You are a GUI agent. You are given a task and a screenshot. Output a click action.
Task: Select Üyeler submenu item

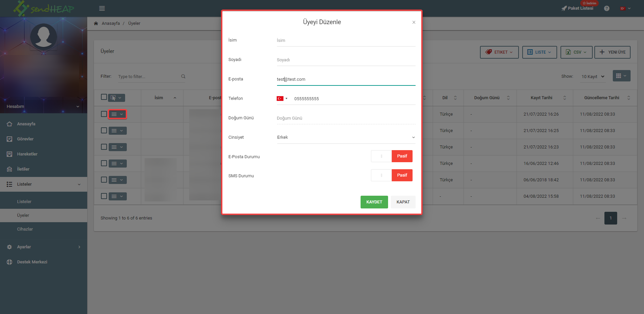point(44,215)
